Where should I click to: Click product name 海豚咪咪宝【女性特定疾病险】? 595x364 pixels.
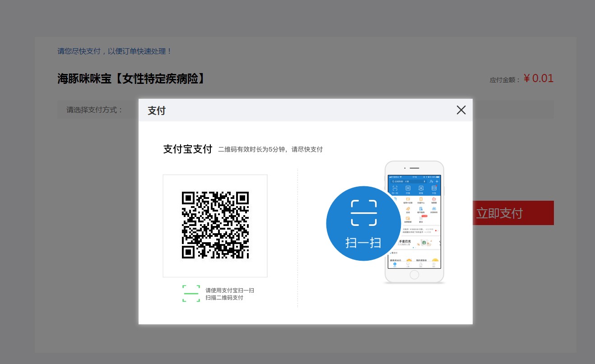point(132,79)
